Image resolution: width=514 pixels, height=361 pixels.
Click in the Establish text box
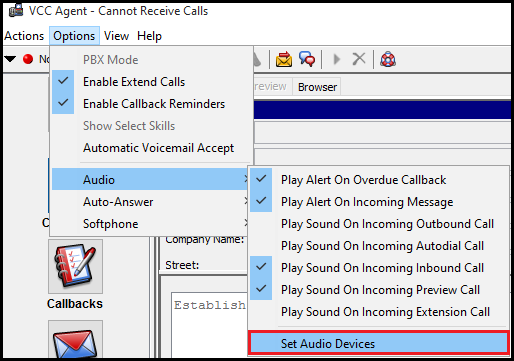[209, 325]
